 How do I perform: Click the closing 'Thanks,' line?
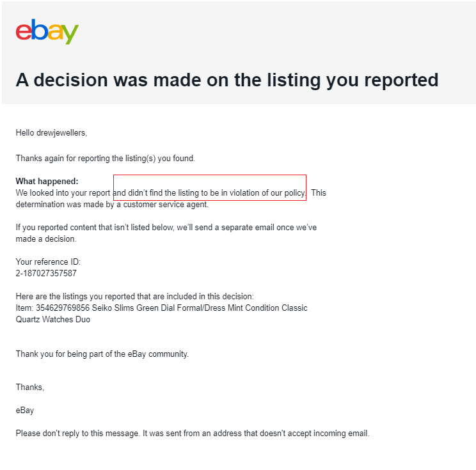point(29,387)
